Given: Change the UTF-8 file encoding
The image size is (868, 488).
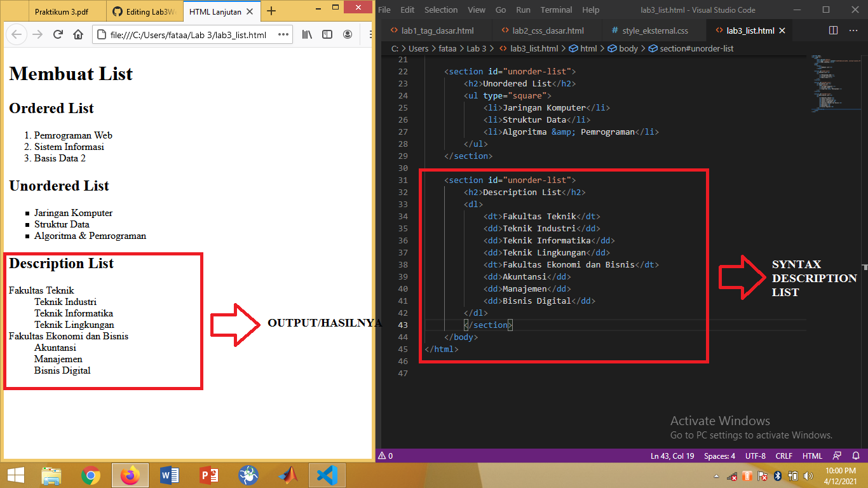Looking at the screenshot, I should pos(755,456).
